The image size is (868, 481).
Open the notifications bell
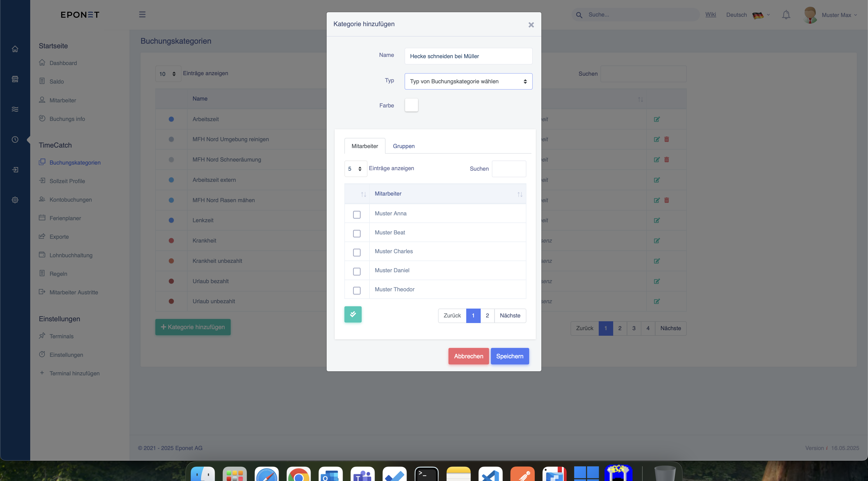point(786,15)
